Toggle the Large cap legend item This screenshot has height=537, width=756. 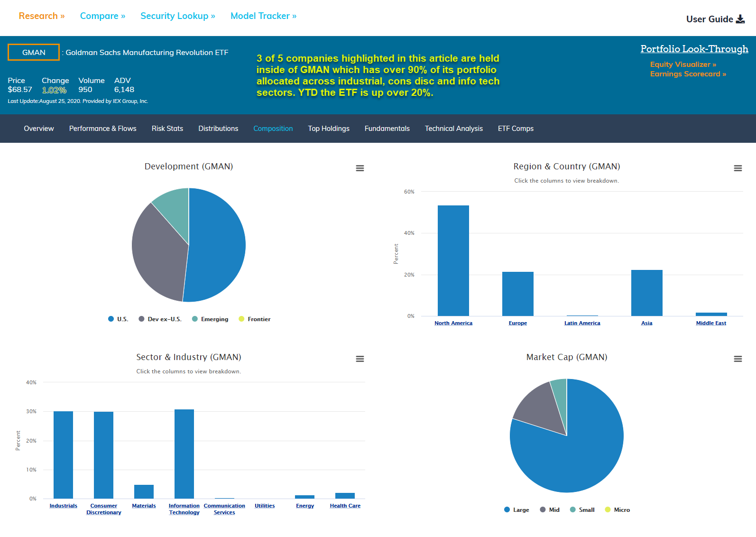pos(516,510)
